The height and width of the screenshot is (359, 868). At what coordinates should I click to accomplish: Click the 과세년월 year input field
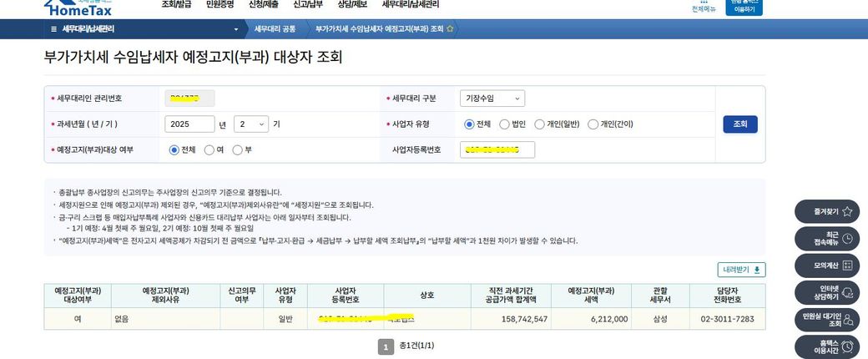pos(189,124)
